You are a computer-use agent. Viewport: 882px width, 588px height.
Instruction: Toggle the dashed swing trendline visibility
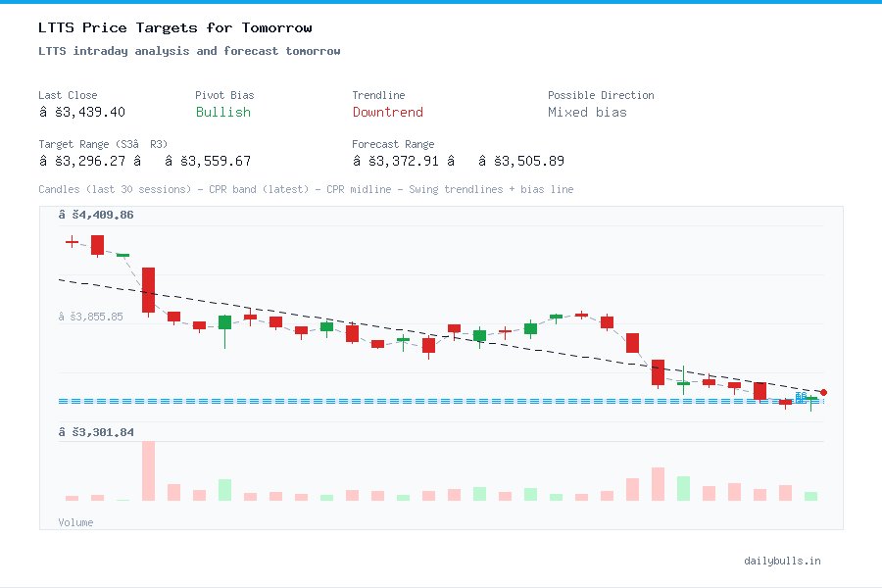(392, 323)
